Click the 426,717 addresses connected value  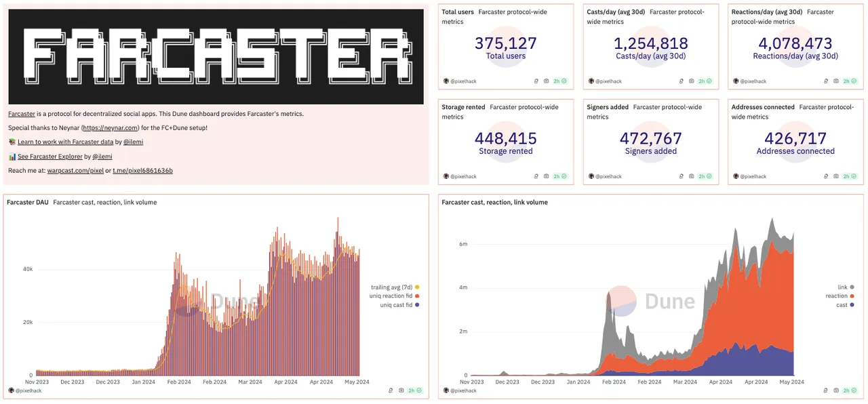point(795,138)
